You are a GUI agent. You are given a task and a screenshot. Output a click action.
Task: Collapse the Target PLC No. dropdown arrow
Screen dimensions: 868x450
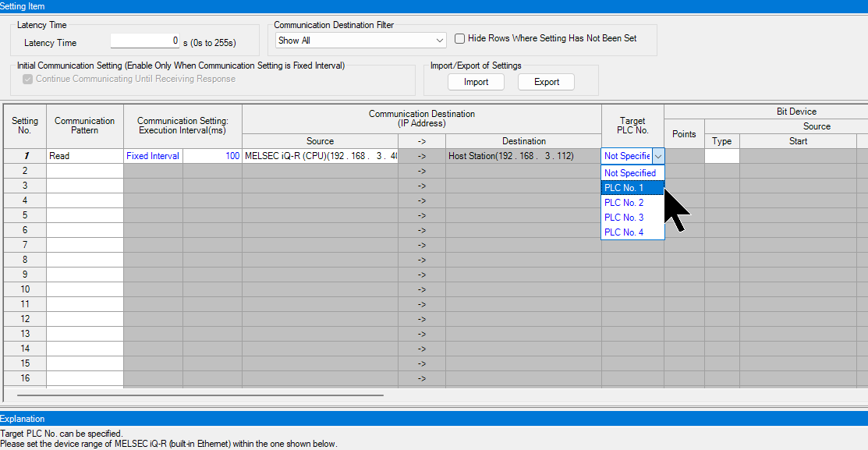[658, 156]
